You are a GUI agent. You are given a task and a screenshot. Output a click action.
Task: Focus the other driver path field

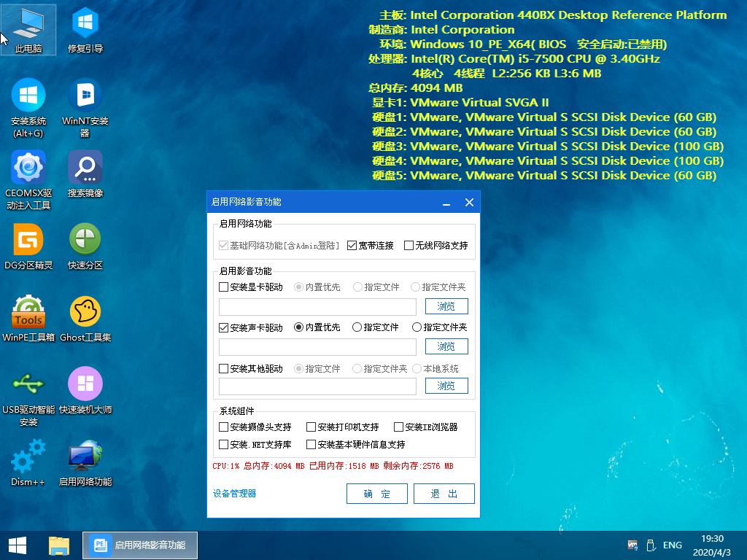point(317,386)
